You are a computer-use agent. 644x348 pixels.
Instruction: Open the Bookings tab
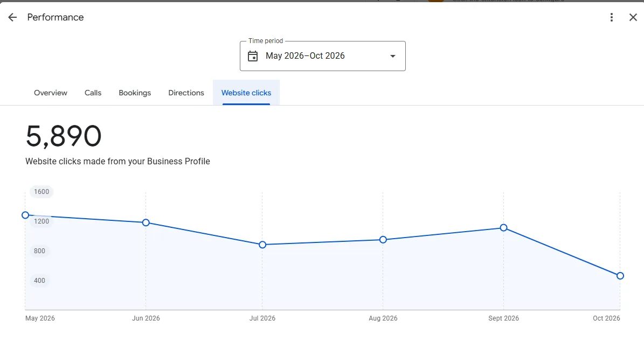tap(135, 93)
